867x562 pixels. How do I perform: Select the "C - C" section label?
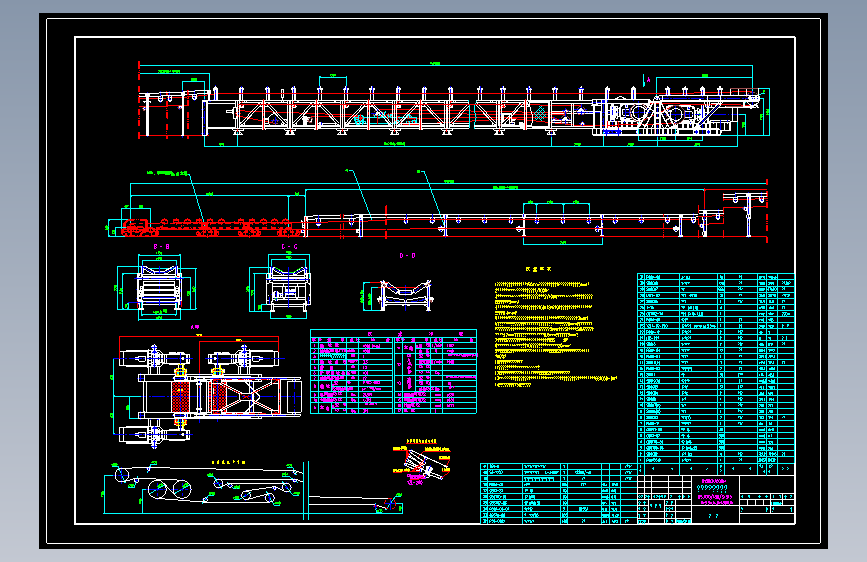click(289, 247)
